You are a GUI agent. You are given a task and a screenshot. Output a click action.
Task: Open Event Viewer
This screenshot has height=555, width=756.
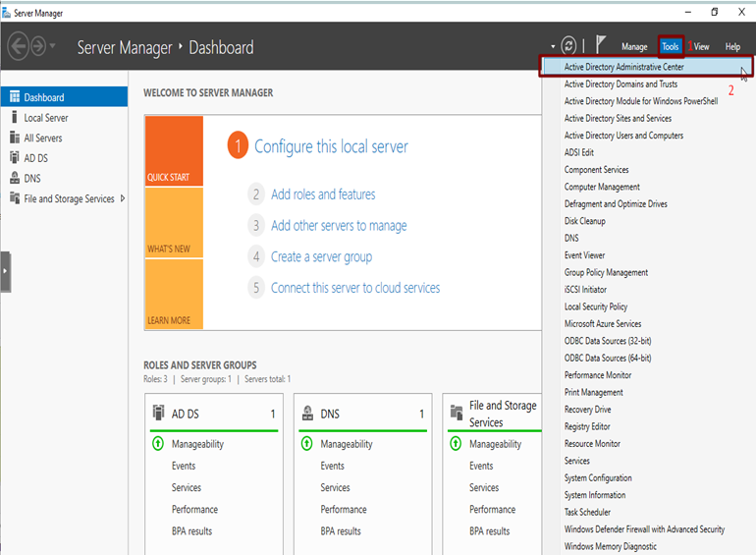pos(584,255)
